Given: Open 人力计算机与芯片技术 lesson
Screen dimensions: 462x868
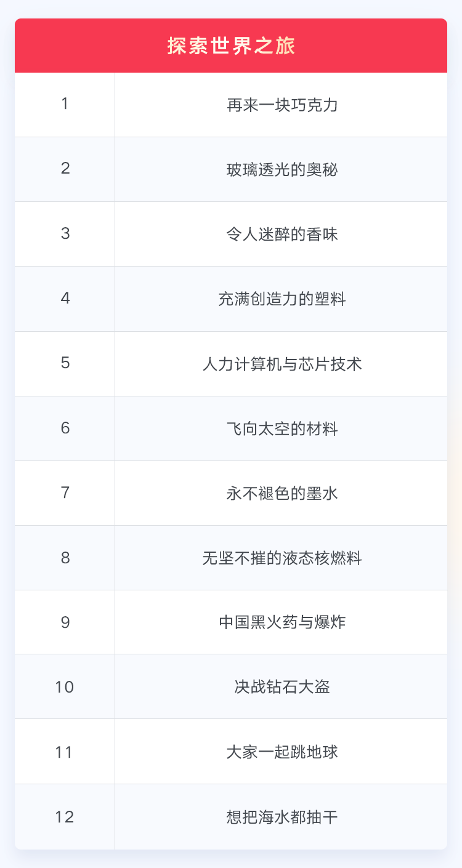Looking at the screenshot, I should [282, 364].
